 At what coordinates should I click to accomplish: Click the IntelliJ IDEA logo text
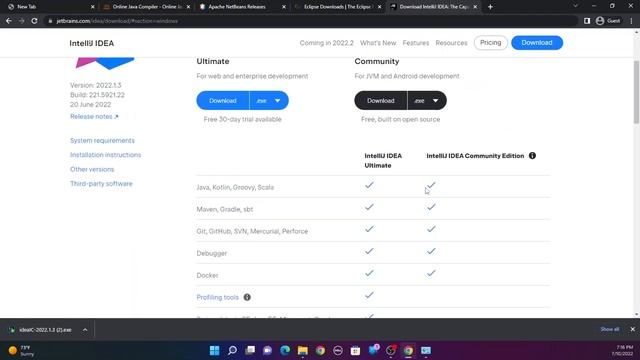[x=91, y=43]
